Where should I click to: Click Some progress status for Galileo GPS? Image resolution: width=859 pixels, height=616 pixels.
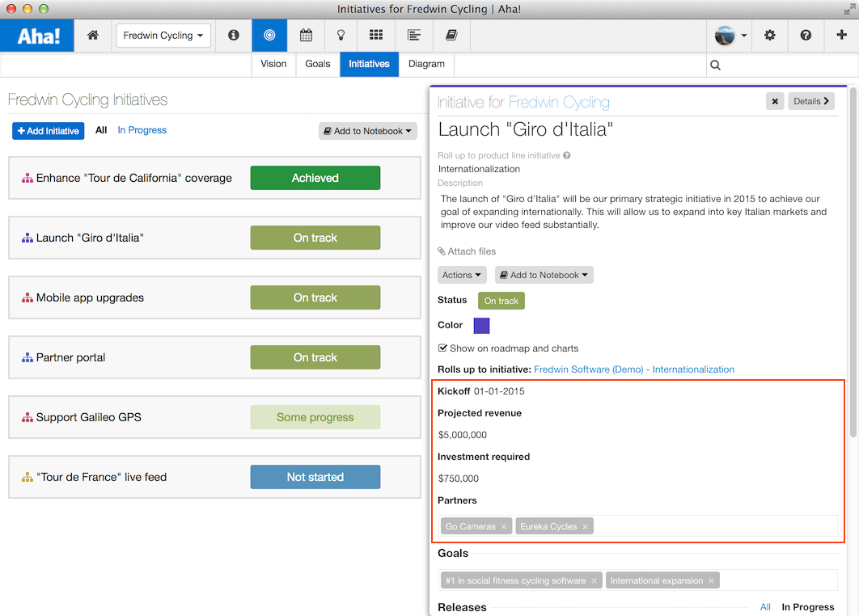tap(315, 417)
